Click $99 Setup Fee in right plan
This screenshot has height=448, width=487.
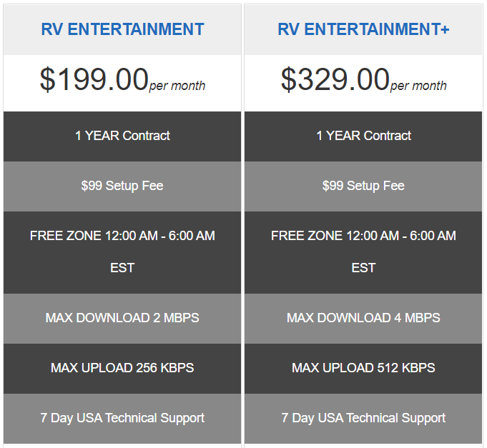point(363,186)
